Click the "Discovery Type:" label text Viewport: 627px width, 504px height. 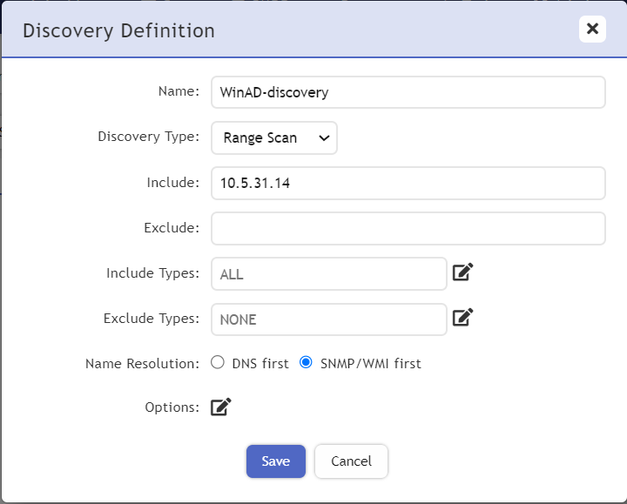(148, 137)
